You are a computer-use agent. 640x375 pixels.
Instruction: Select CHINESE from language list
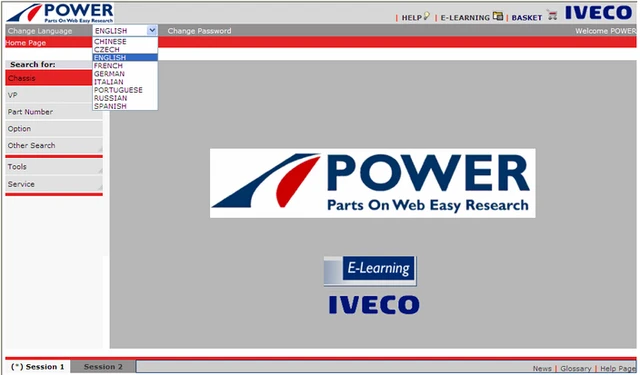tap(125, 42)
